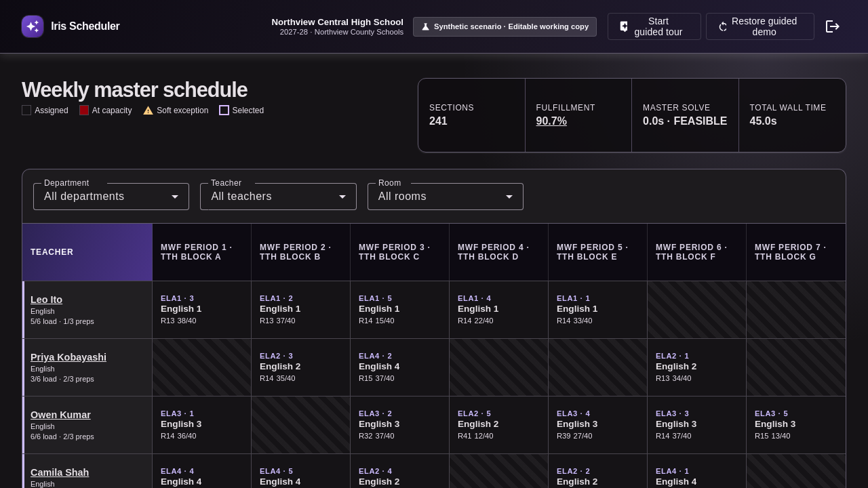Click the MWF Period 7 · TTH Block G header
The width and height of the screenshot is (868, 488).
click(x=796, y=252)
